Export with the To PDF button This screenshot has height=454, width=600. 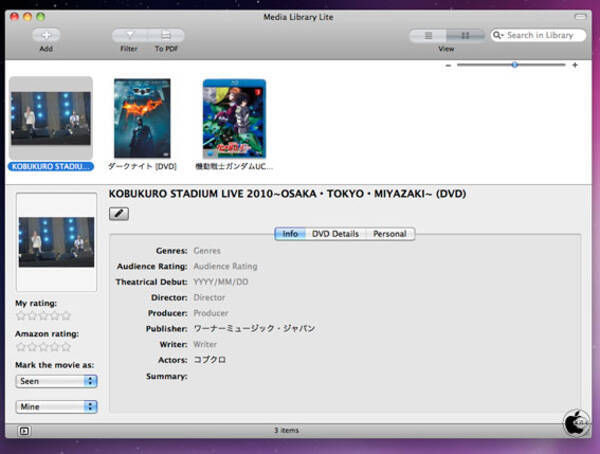coord(166,36)
